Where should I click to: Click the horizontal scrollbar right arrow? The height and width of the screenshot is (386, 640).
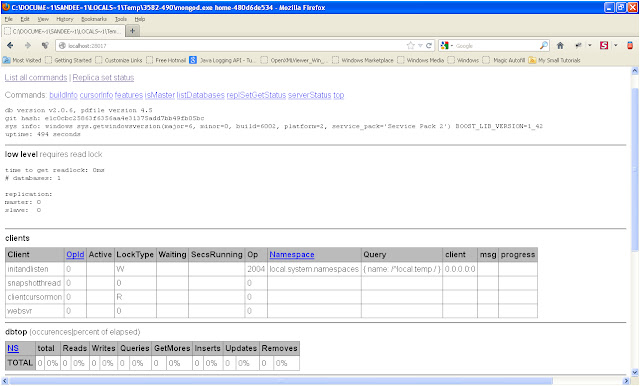[627, 381]
